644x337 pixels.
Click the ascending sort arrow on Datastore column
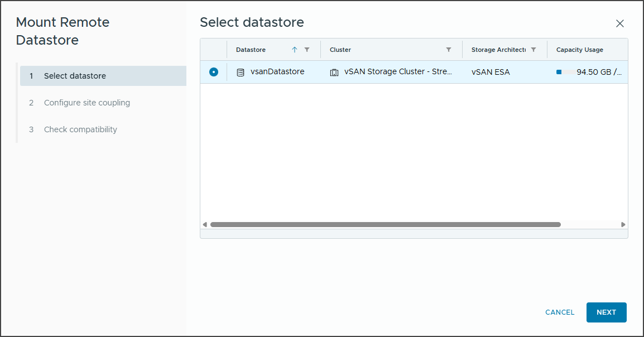(x=295, y=50)
